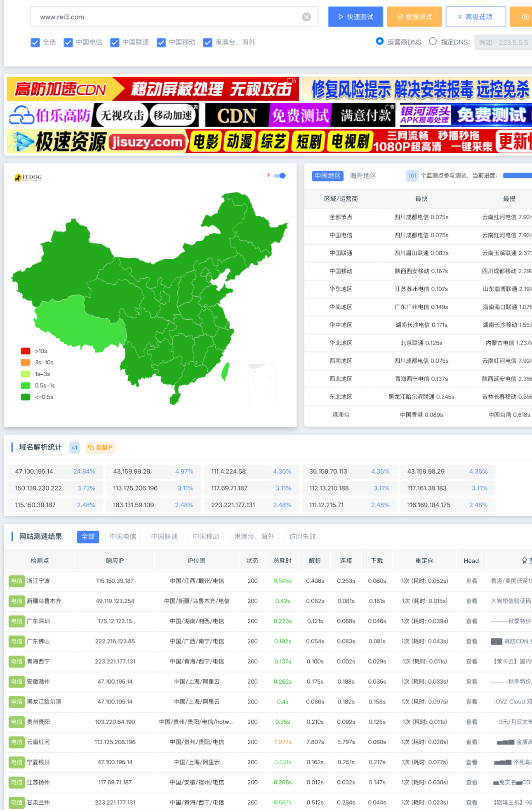Click IP 150.139.230.222 in DNS stats

(38, 489)
